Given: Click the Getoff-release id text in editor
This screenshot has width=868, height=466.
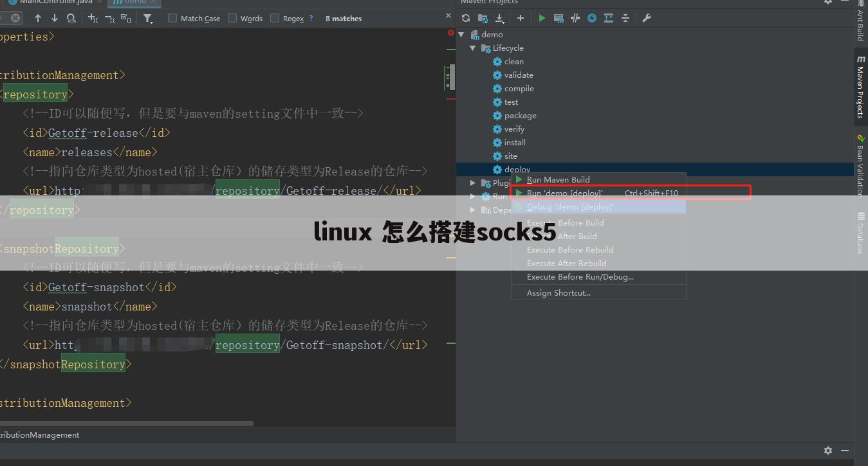Looking at the screenshot, I should [x=93, y=133].
